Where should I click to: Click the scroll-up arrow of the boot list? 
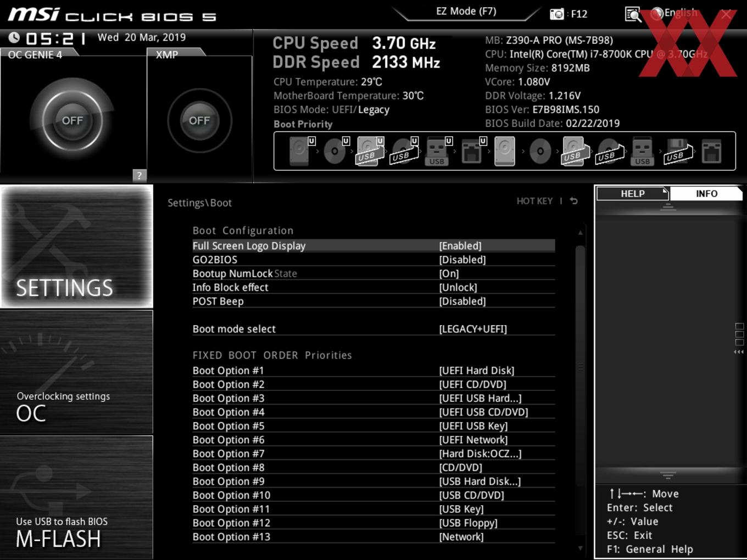[x=580, y=233]
